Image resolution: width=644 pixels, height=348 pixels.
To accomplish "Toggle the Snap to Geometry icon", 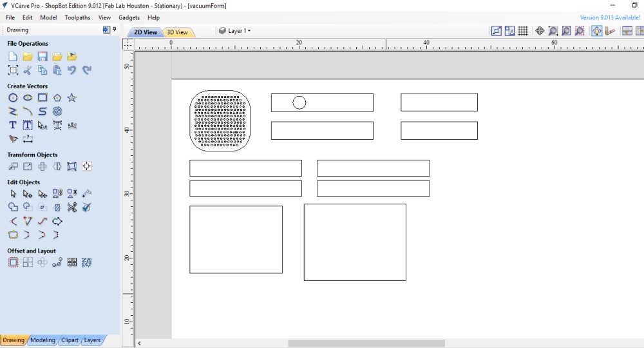I will pyautogui.click(x=496, y=31).
